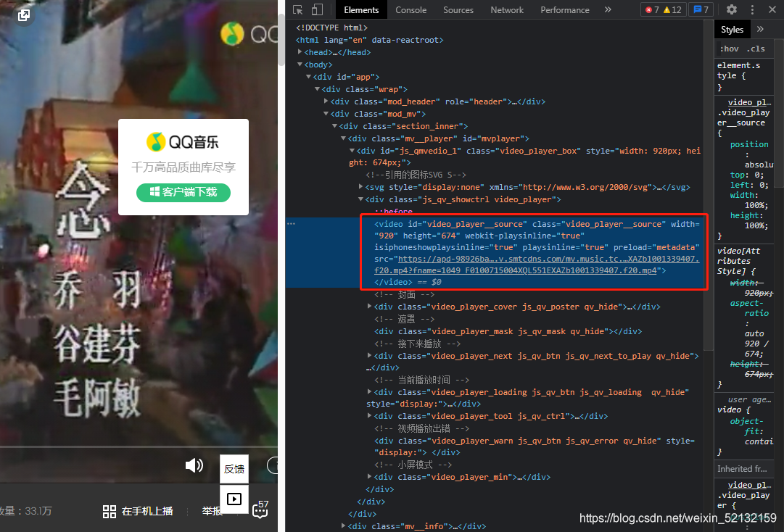
Task: Expand the video_player_cover div node
Action: (x=369, y=306)
